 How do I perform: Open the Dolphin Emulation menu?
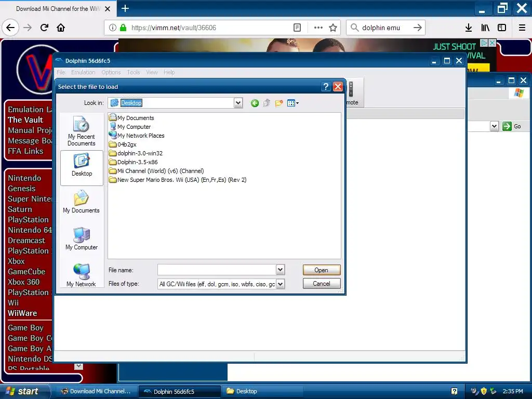click(x=83, y=72)
